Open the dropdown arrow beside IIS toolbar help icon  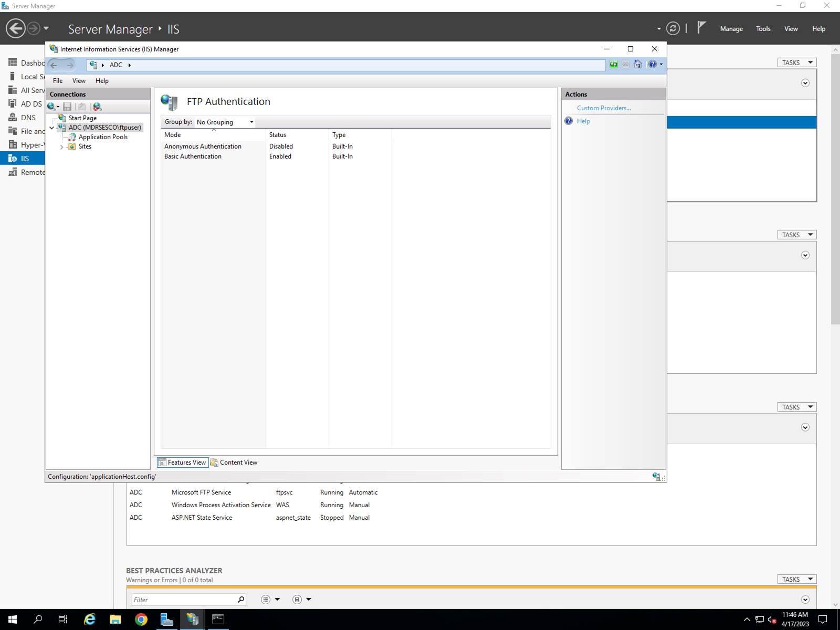pyautogui.click(x=661, y=65)
